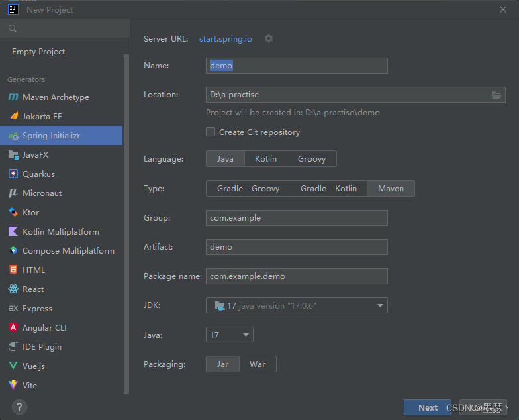Open the JDK dropdown arrow
The width and height of the screenshot is (519, 420).
click(x=380, y=306)
